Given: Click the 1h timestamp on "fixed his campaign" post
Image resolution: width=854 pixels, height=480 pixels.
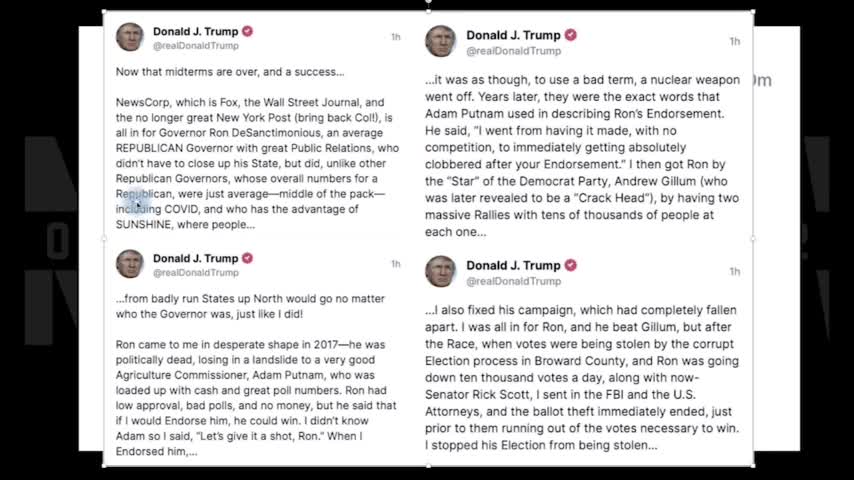Looking at the screenshot, I should [x=735, y=271].
